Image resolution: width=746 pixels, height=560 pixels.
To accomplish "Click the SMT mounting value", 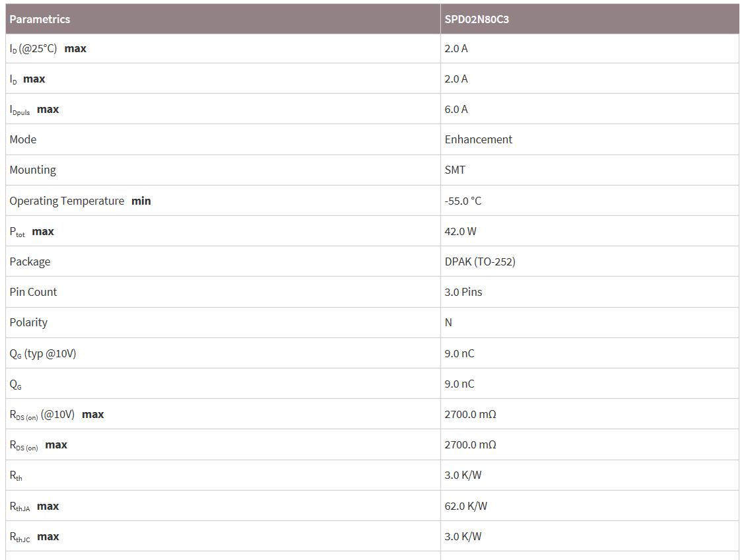I will tap(455, 170).
